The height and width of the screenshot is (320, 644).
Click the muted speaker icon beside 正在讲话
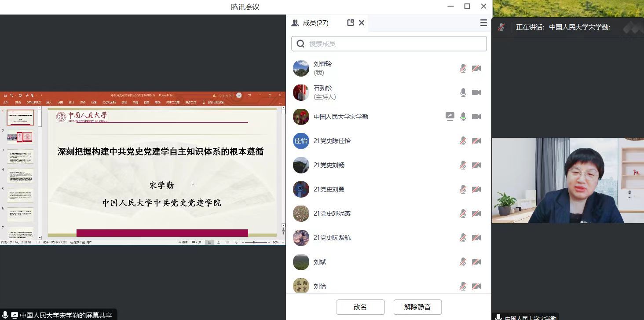pyautogui.click(x=501, y=27)
